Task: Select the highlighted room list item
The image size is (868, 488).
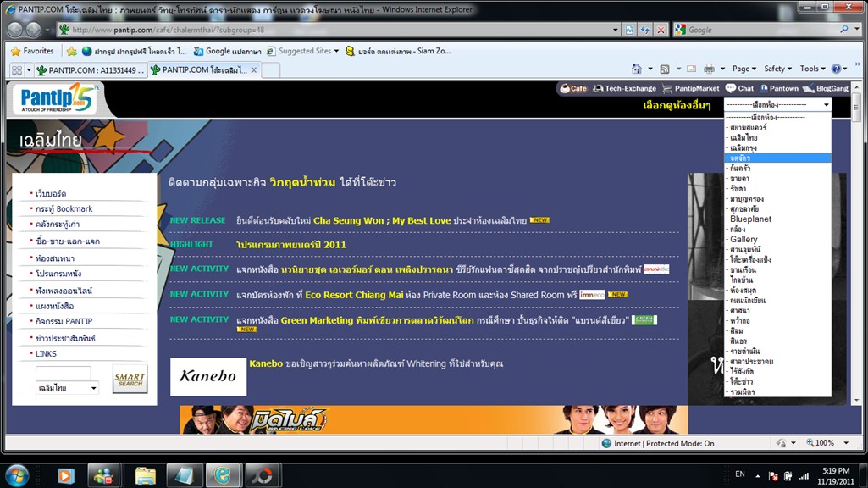Action: click(777, 158)
